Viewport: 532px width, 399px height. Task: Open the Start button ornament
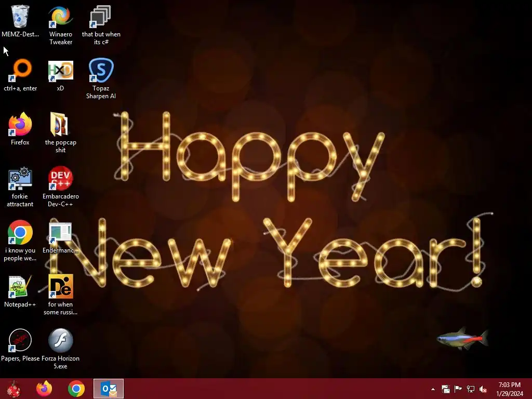tap(14, 389)
